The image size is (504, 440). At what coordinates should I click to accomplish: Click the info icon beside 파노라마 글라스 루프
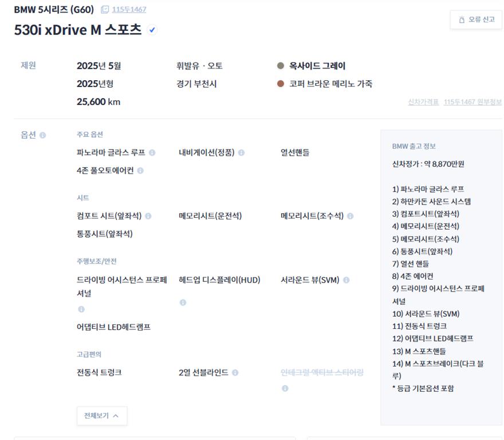[x=152, y=154]
